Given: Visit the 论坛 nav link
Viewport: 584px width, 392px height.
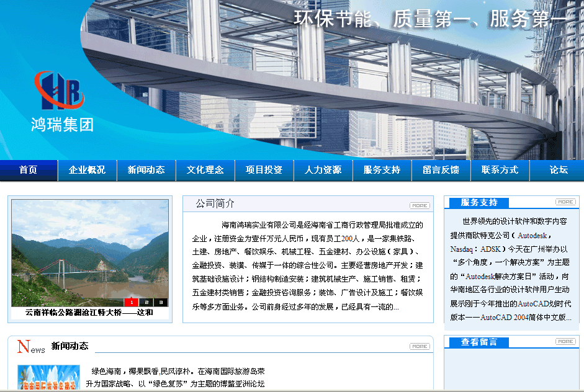Looking at the screenshot, I should [x=558, y=170].
